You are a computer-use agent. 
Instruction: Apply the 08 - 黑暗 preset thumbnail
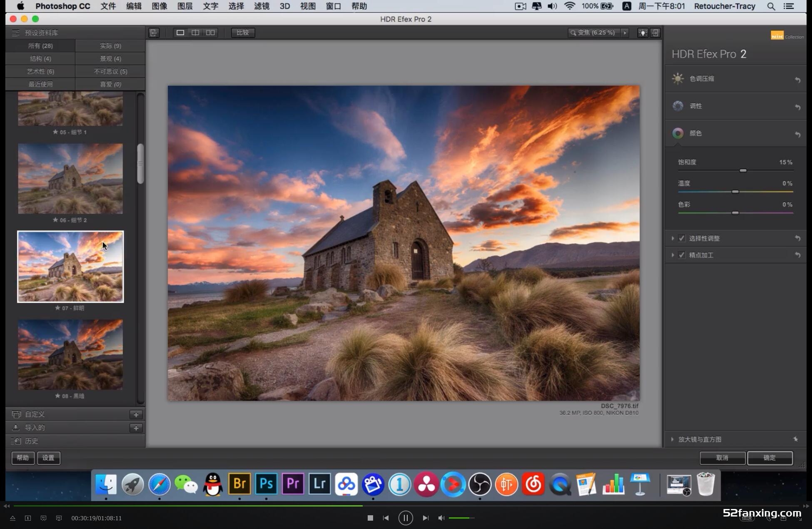click(x=70, y=354)
